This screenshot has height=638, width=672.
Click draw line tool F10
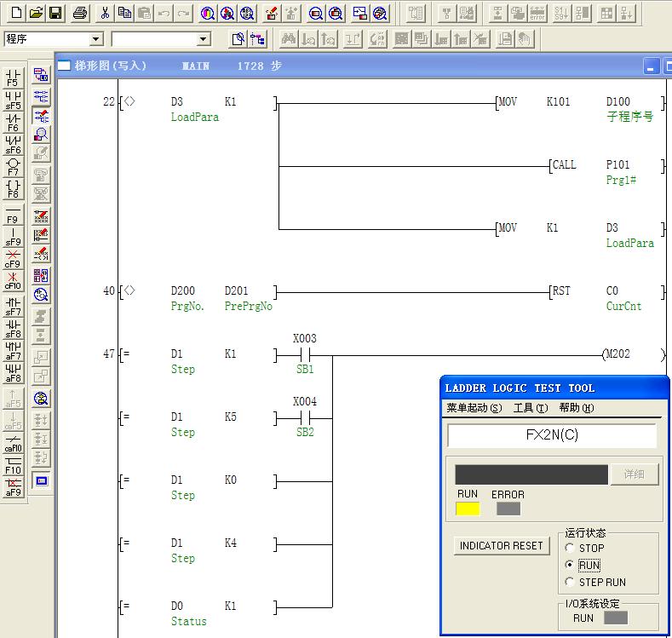click(x=14, y=466)
